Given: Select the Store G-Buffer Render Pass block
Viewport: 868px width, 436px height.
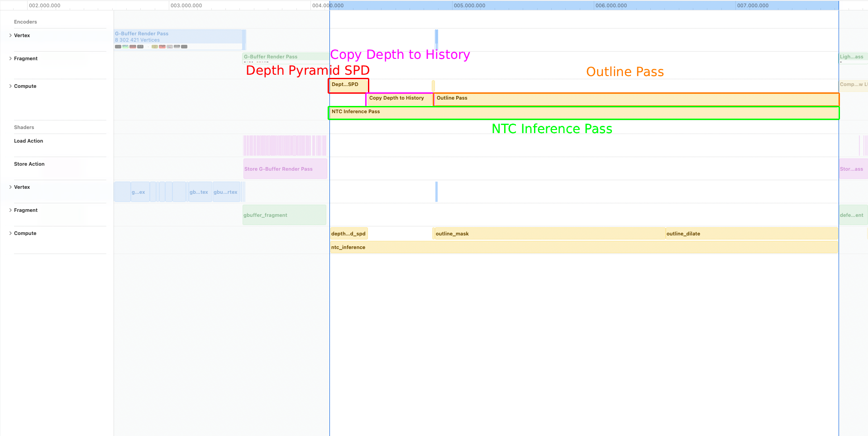Looking at the screenshot, I should (285, 169).
